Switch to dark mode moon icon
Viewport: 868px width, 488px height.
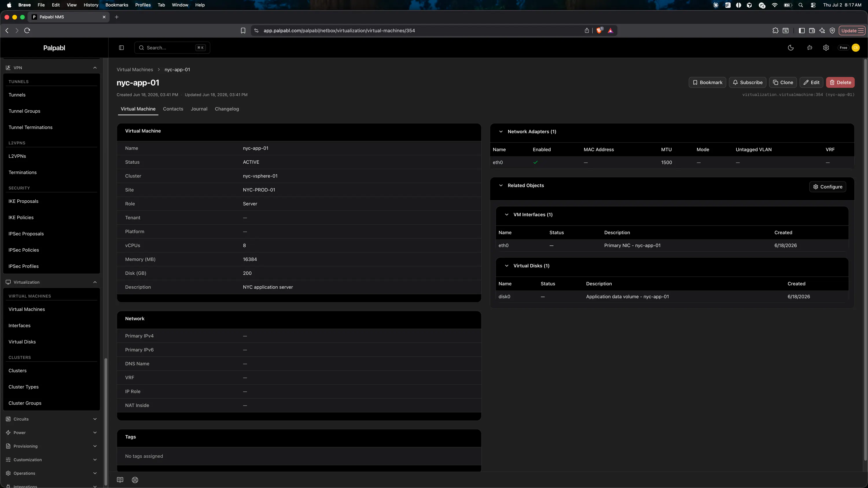point(791,47)
